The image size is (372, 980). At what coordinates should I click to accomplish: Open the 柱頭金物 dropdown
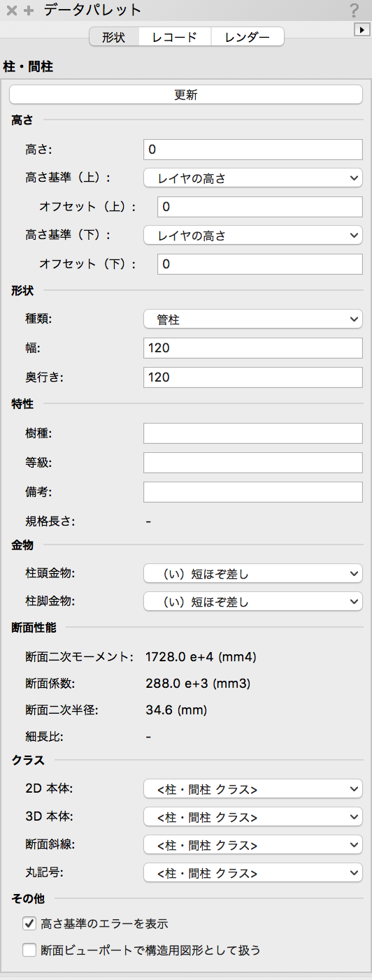point(253,574)
